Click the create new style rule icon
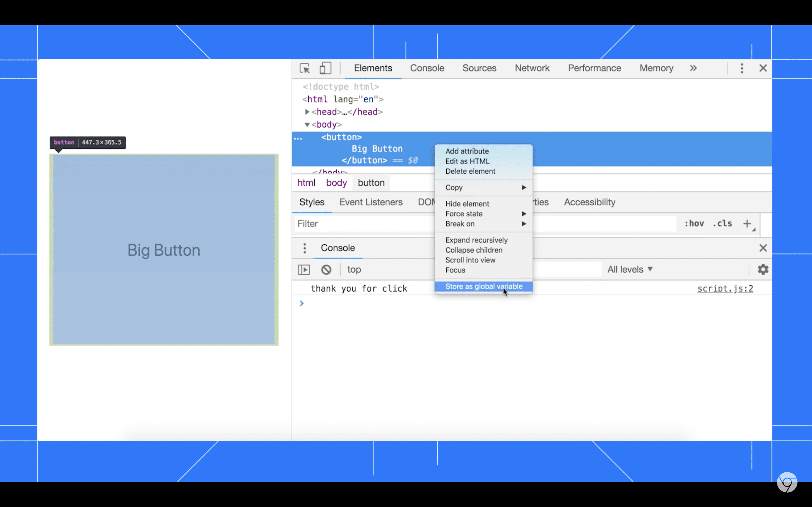Viewport: 812px width, 507px height. [x=748, y=224]
